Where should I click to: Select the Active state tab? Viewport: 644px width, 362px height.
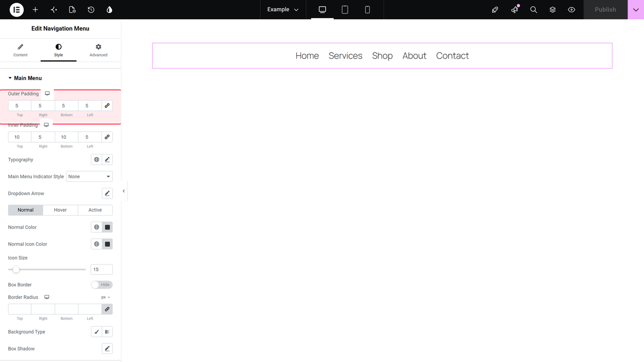click(x=95, y=210)
